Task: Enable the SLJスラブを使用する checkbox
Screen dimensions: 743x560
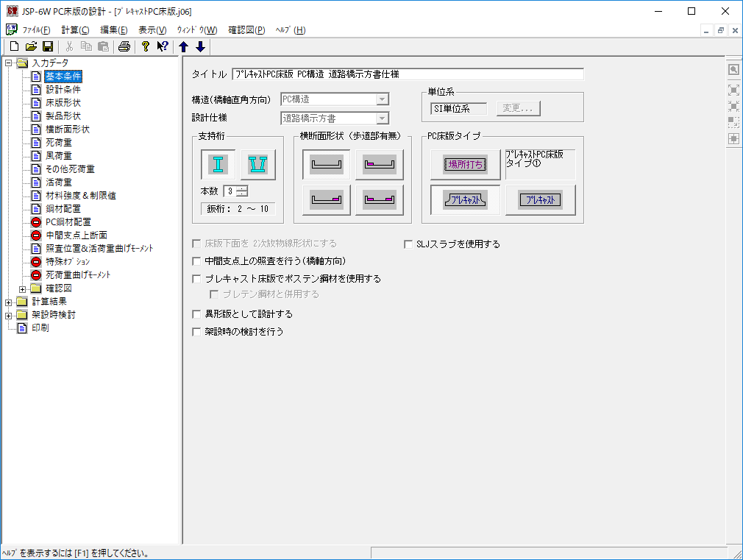Action: tap(410, 244)
